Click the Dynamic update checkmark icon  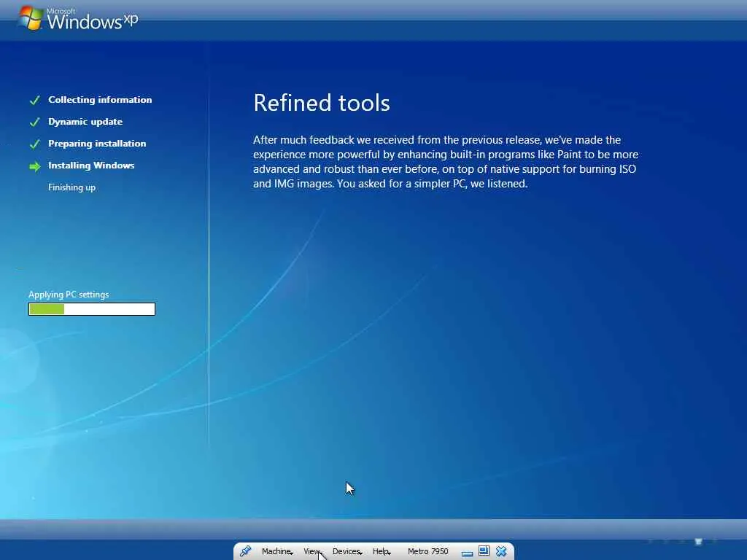point(35,122)
